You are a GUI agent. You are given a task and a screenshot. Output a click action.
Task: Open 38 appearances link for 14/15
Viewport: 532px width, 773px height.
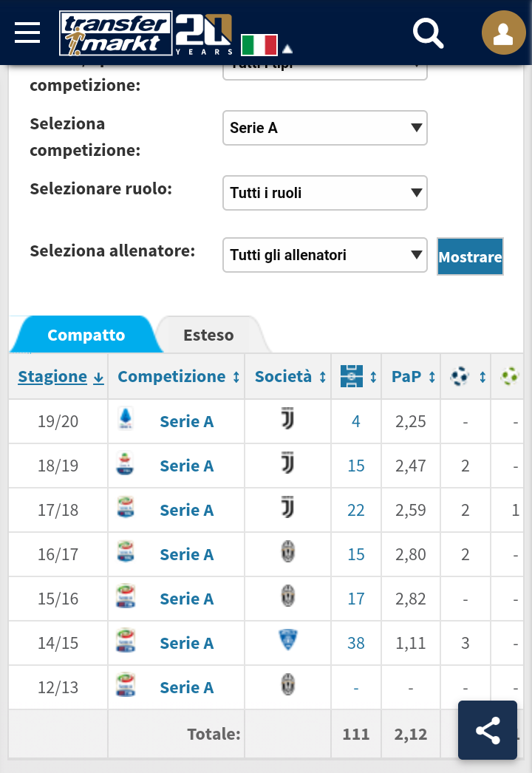coord(356,644)
